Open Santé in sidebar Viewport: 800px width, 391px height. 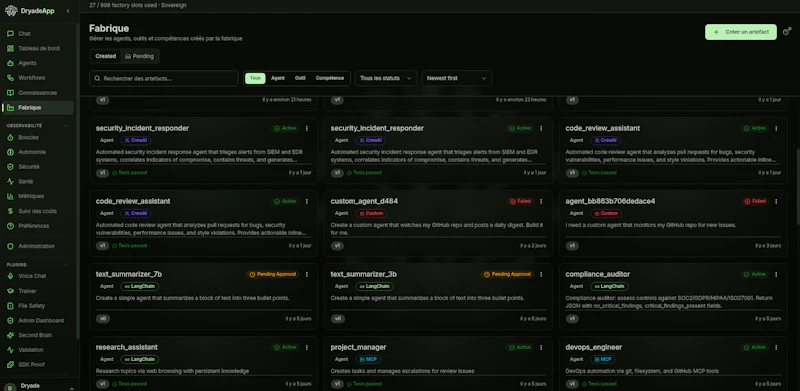point(38,182)
